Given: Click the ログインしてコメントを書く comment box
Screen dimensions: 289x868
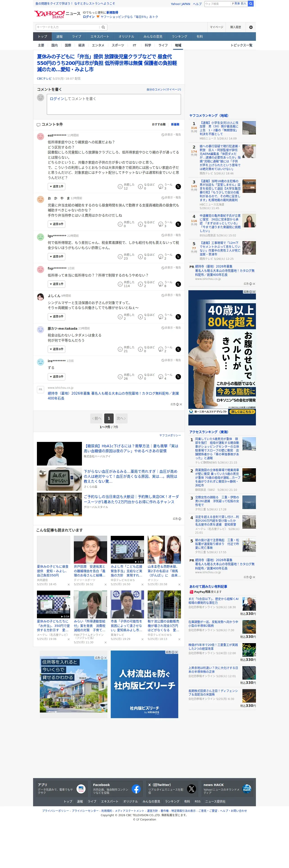Looking at the screenshot, I should pyautogui.click(x=114, y=105).
